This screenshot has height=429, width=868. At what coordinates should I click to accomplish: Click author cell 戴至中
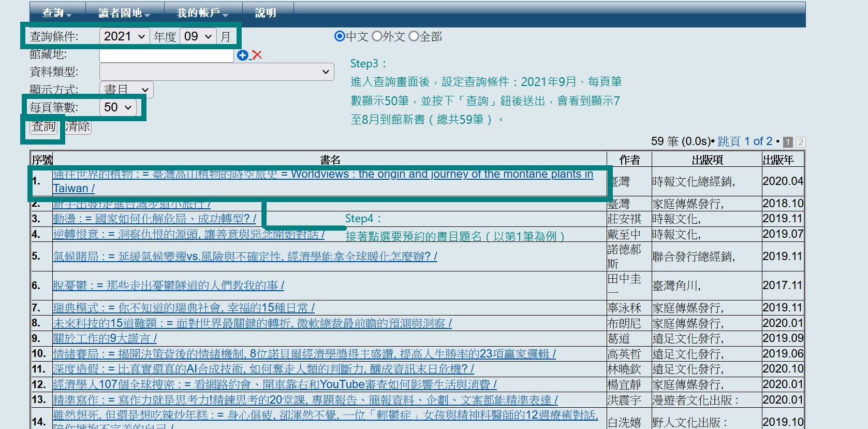(x=624, y=235)
